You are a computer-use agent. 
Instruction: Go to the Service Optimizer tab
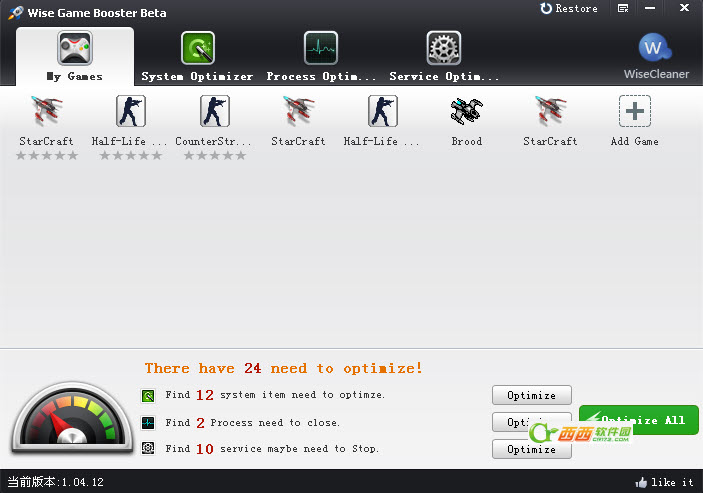click(x=444, y=56)
